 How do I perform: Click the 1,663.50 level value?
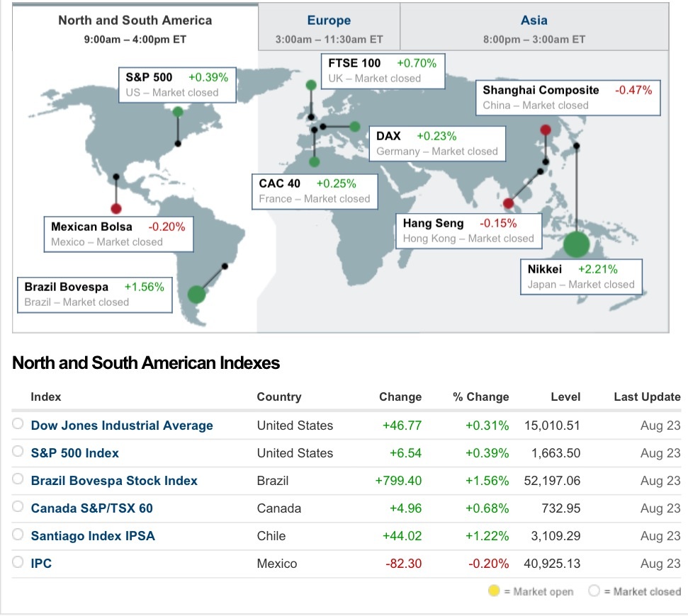click(x=556, y=453)
